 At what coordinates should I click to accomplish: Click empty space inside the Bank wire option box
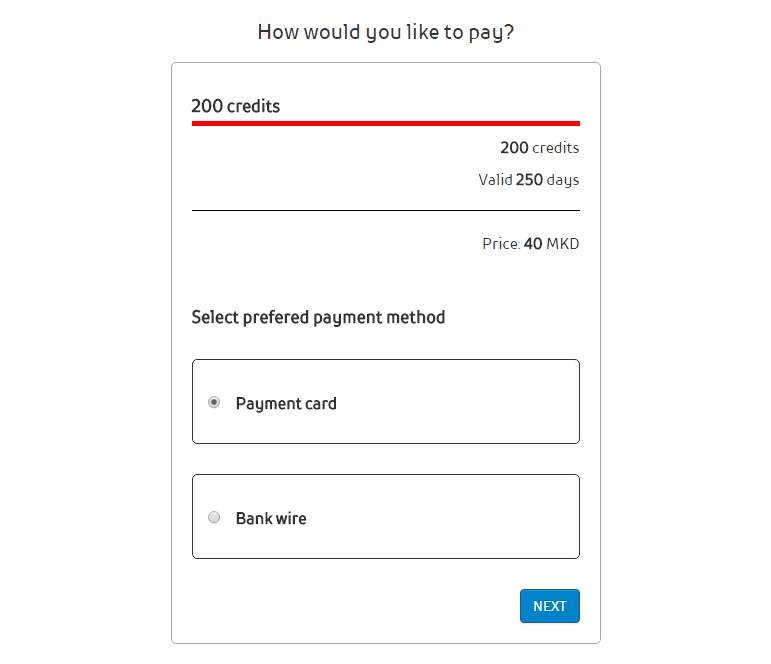[450, 517]
